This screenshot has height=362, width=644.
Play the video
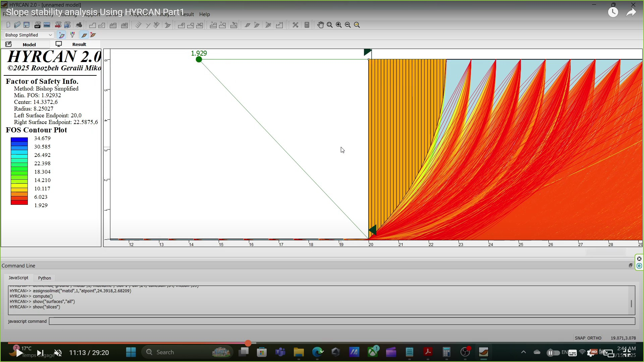click(19, 353)
